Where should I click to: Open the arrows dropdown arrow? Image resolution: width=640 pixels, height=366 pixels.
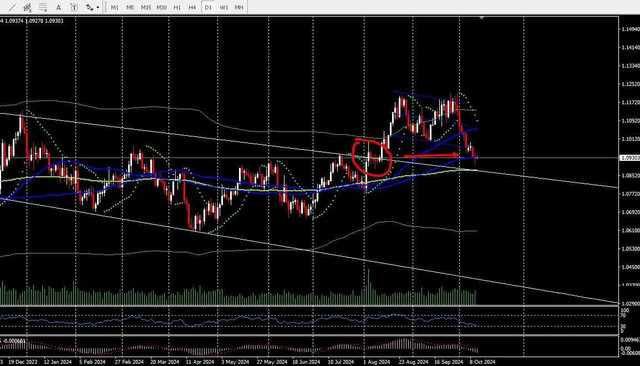[x=98, y=8]
